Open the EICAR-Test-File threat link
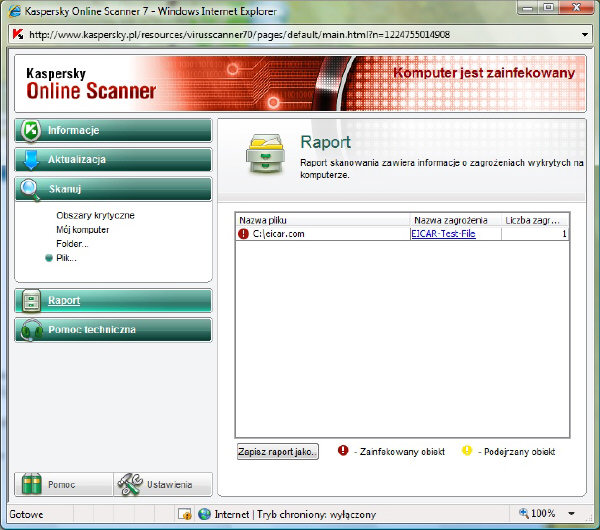Viewport: 600px width, 530px height. (443, 233)
